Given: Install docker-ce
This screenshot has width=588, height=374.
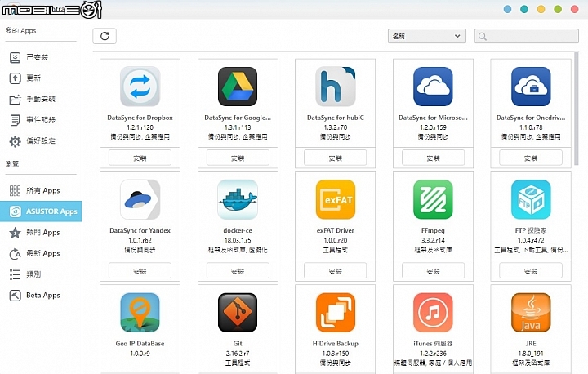Looking at the screenshot, I should (238, 271).
